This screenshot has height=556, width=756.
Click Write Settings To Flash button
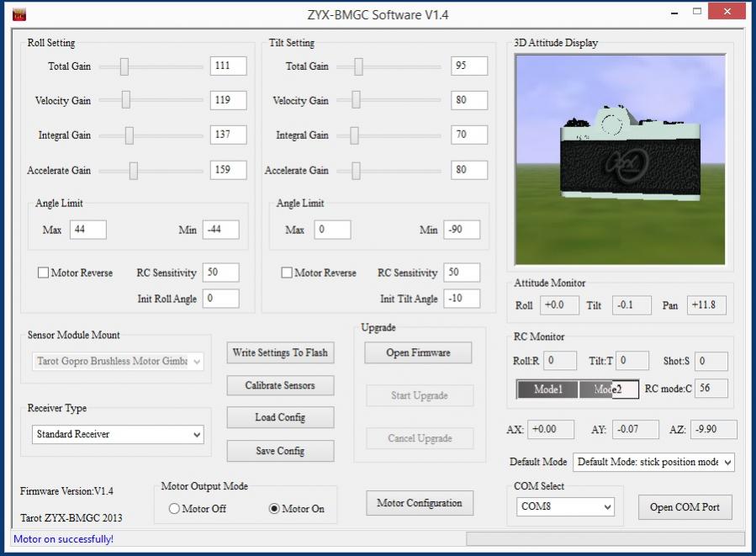pos(280,352)
